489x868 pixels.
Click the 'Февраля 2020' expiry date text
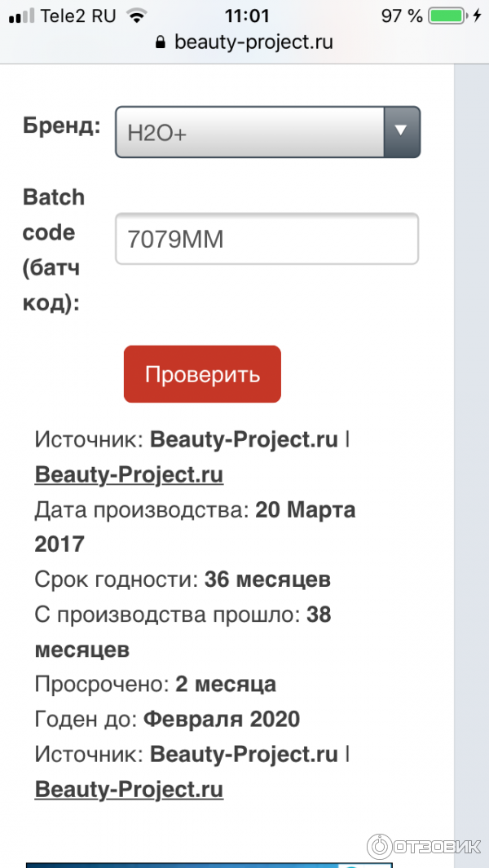point(222,719)
